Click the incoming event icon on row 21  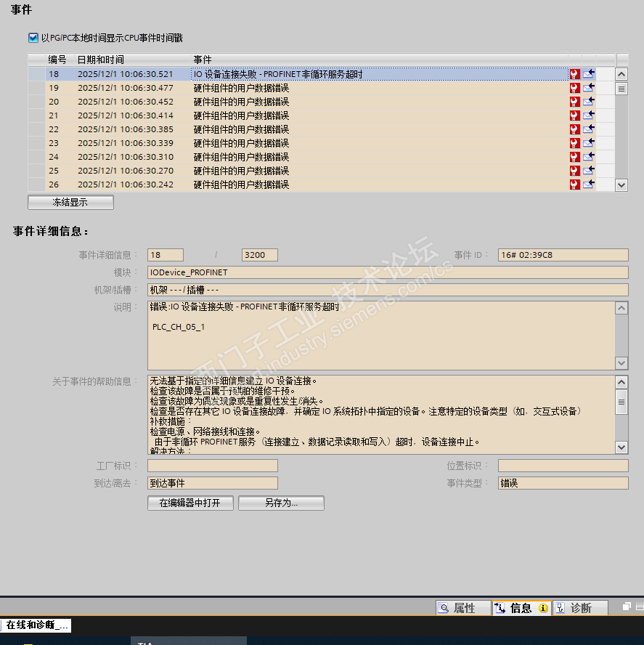[589, 115]
